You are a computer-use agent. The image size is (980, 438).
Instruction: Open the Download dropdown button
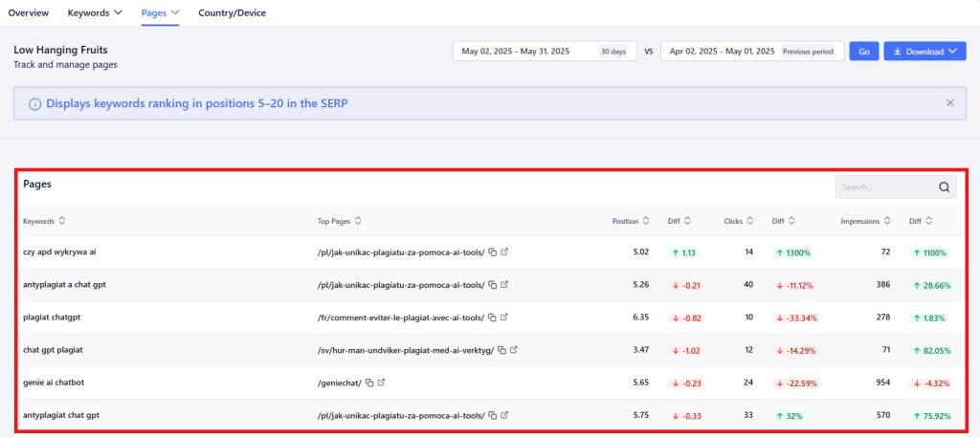[x=924, y=52]
